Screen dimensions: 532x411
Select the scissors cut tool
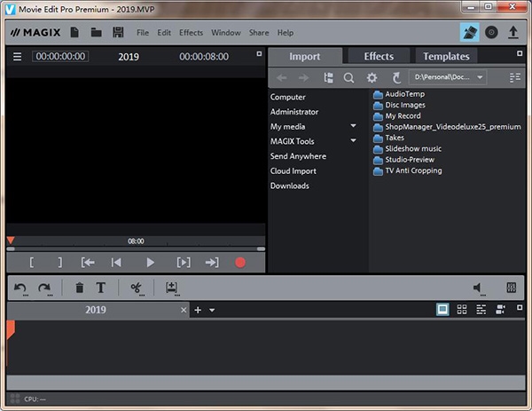point(137,288)
